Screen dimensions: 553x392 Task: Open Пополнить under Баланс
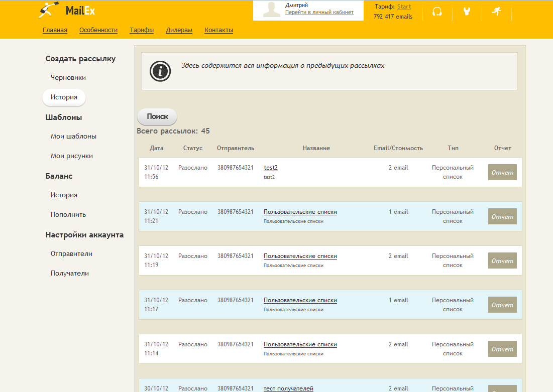tap(68, 215)
